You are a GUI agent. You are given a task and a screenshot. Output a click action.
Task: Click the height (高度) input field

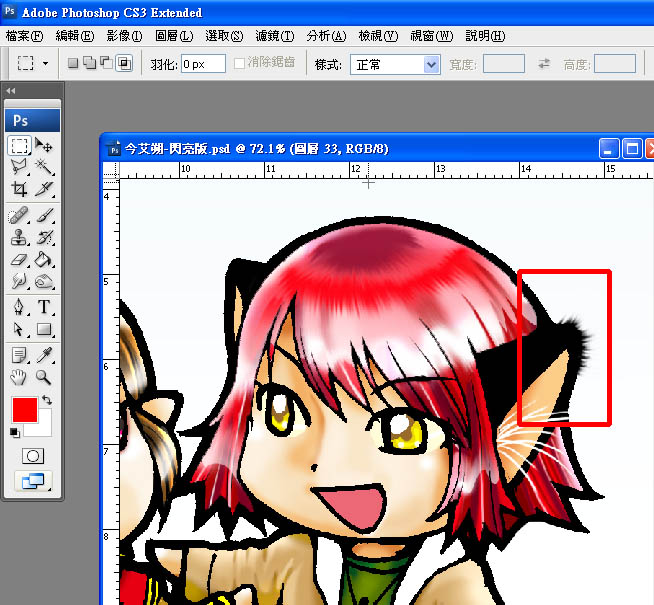(615, 64)
